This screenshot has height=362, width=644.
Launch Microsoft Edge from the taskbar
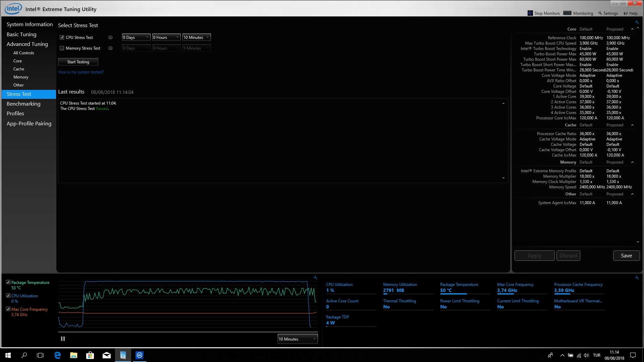(x=57, y=355)
